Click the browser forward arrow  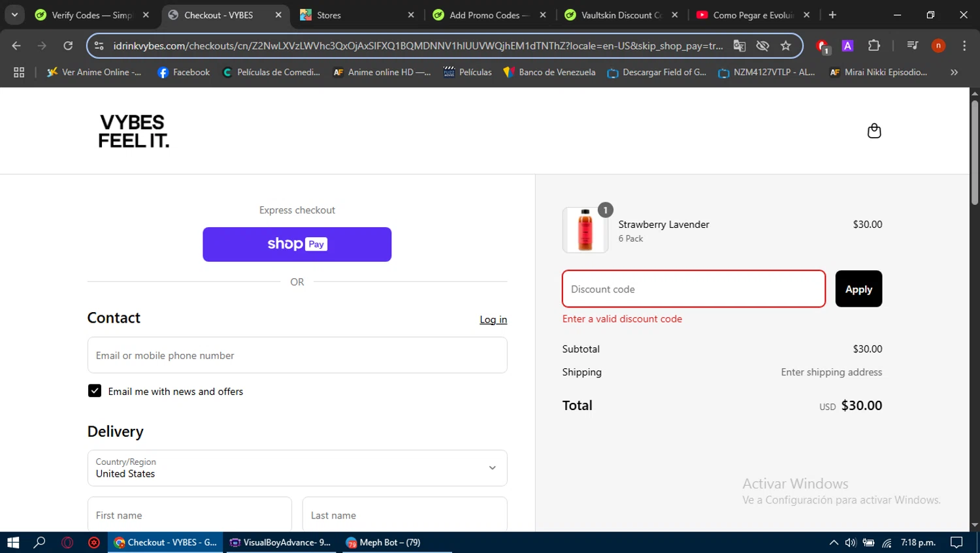42,46
